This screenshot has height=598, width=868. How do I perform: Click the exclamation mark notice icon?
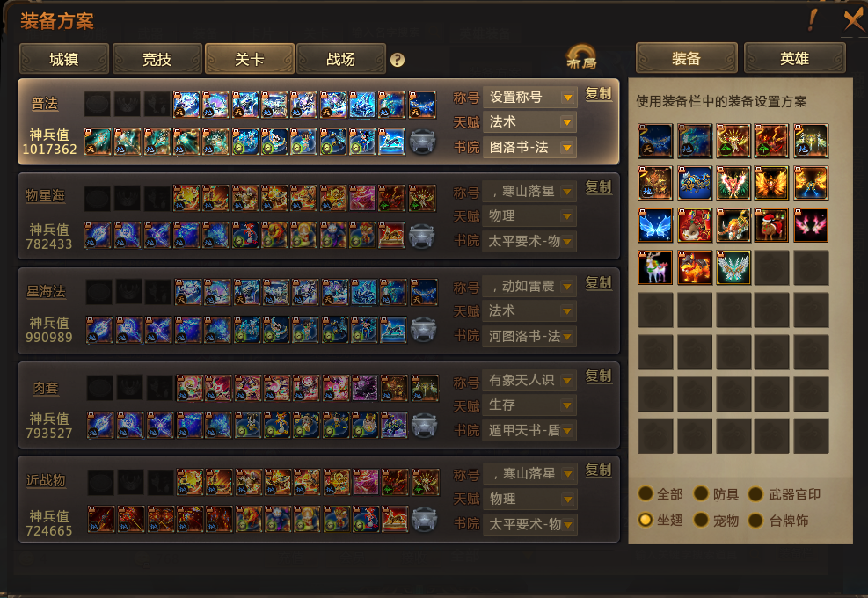(812, 20)
